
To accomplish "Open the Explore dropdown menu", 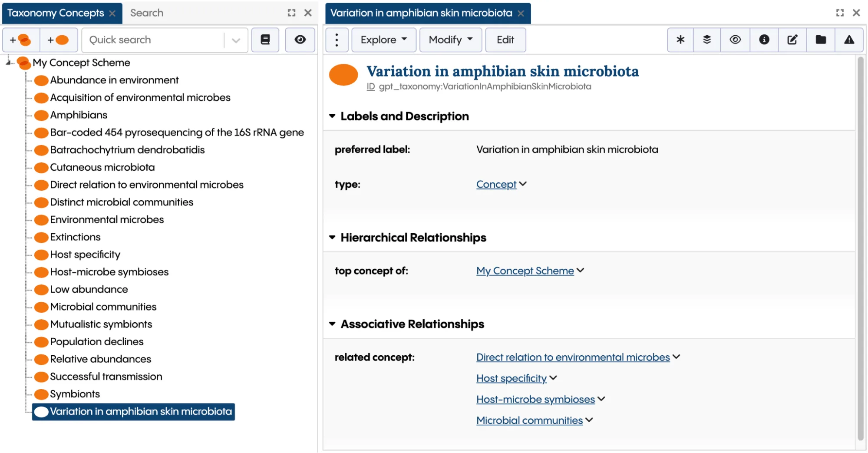I will pyautogui.click(x=384, y=40).
